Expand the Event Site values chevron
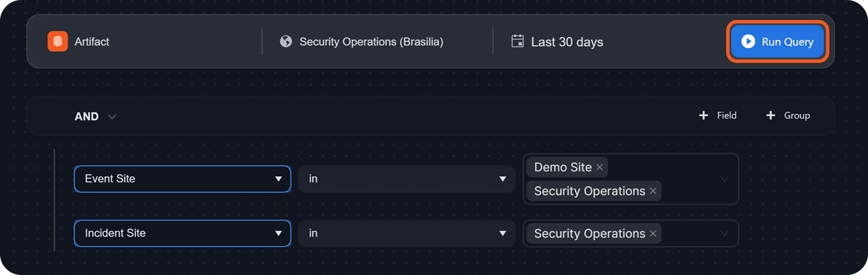This screenshot has height=275, width=868. pyautogui.click(x=724, y=179)
